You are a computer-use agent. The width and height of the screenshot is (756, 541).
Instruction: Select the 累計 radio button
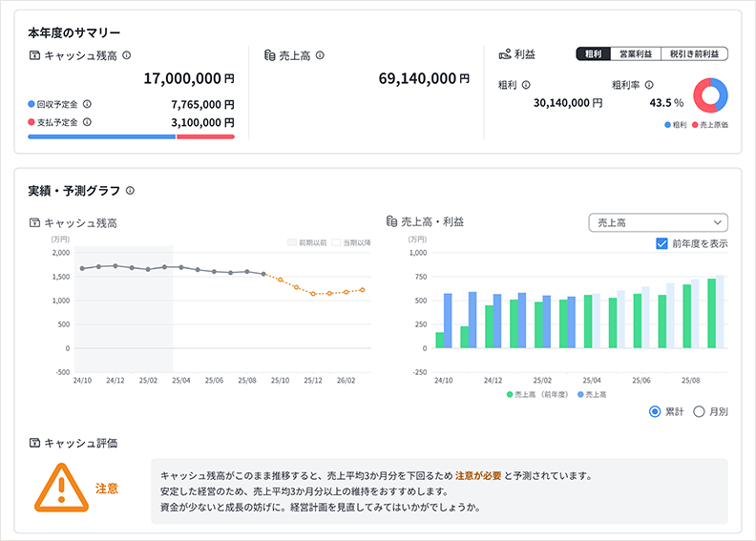pyautogui.click(x=655, y=412)
